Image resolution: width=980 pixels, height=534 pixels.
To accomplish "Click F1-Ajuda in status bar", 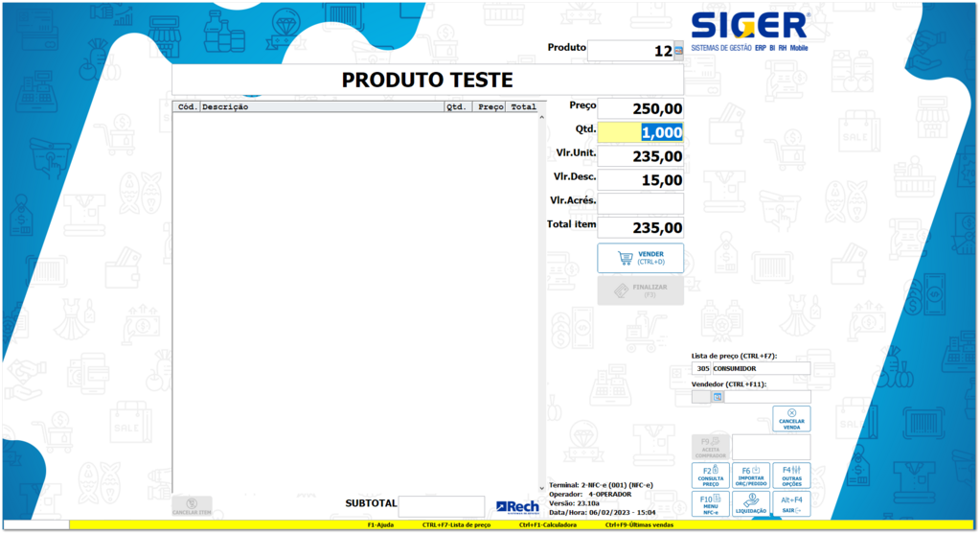I will pyautogui.click(x=380, y=524).
